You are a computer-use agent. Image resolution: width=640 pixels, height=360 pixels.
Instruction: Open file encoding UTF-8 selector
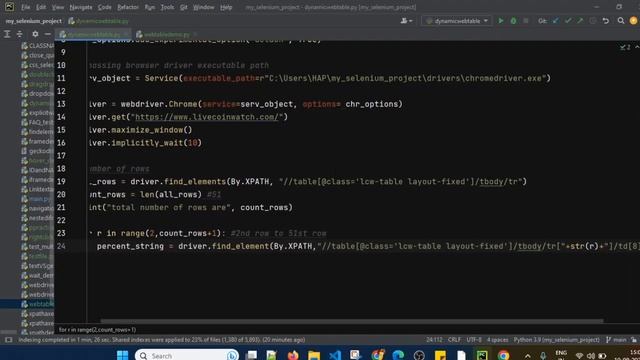pyautogui.click(x=474, y=340)
